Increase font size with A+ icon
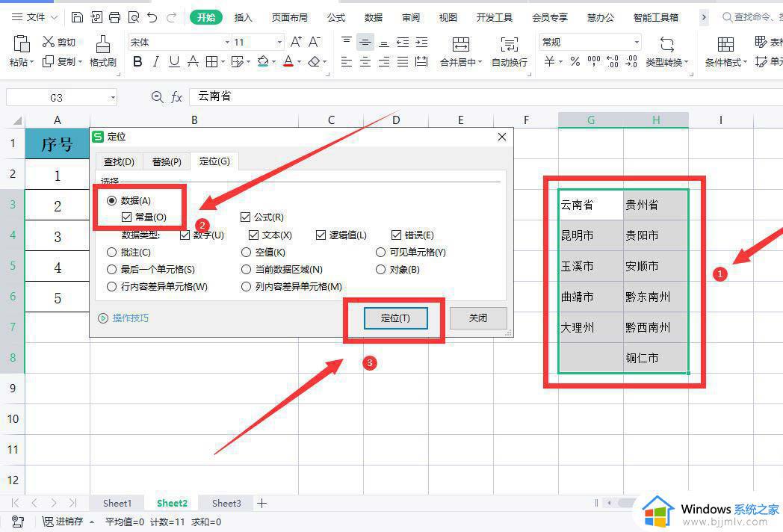Image resolution: width=783 pixels, height=532 pixels. coord(296,42)
